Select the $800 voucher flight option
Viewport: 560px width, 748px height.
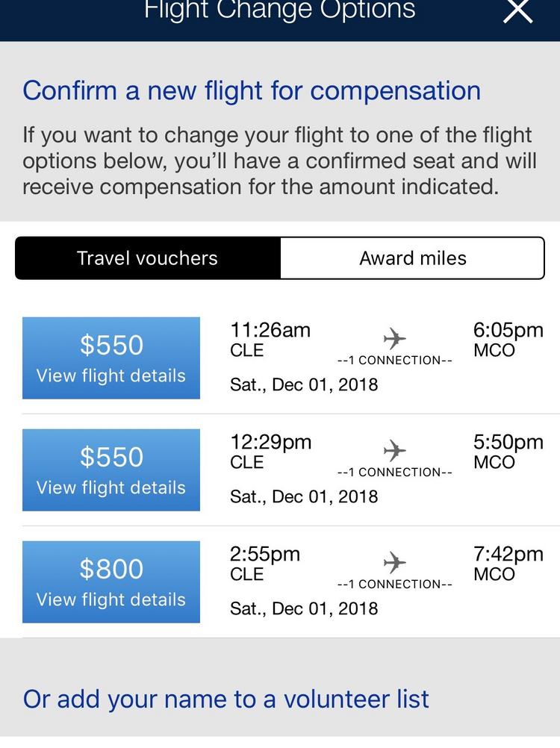coord(111,582)
